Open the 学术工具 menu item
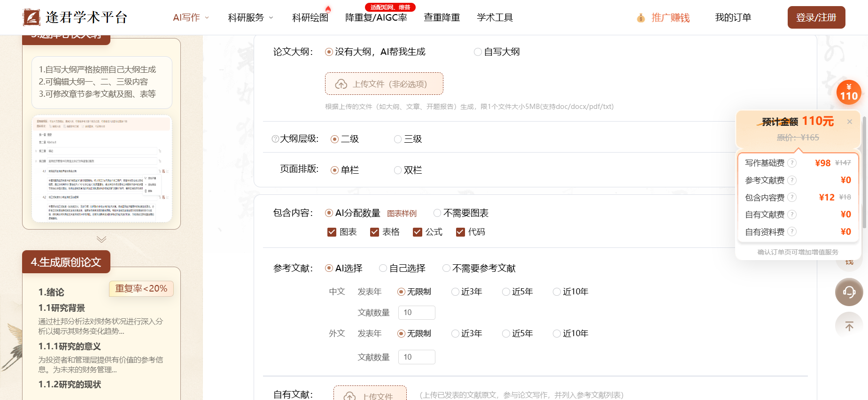This screenshot has width=868, height=400. 495,17
